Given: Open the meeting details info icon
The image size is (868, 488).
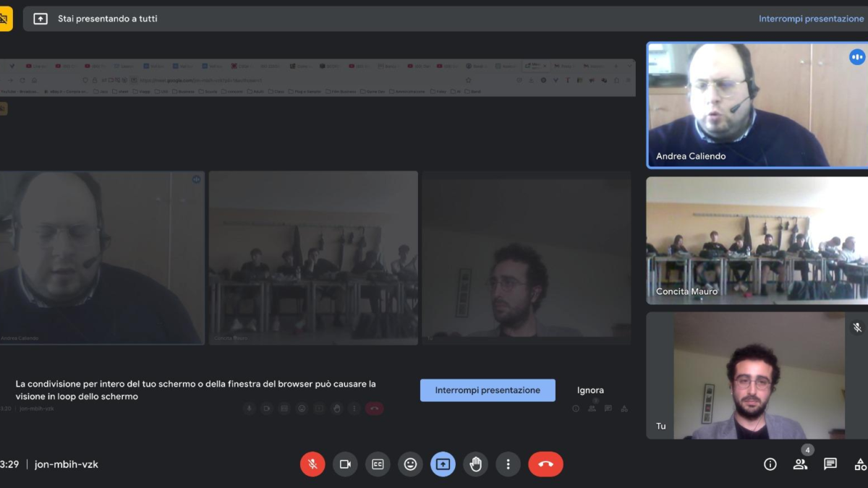Looking at the screenshot, I should pyautogui.click(x=770, y=464).
